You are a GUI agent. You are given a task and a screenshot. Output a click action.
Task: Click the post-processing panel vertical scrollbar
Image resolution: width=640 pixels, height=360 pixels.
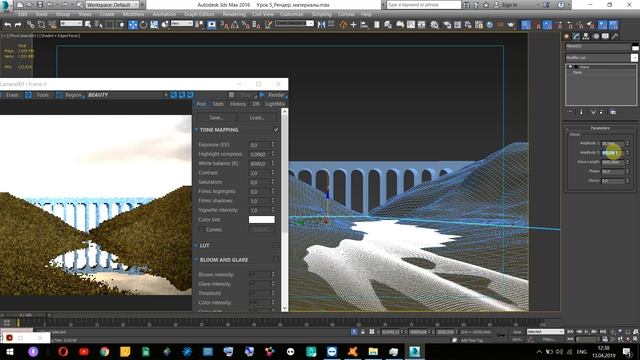pos(284,210)
